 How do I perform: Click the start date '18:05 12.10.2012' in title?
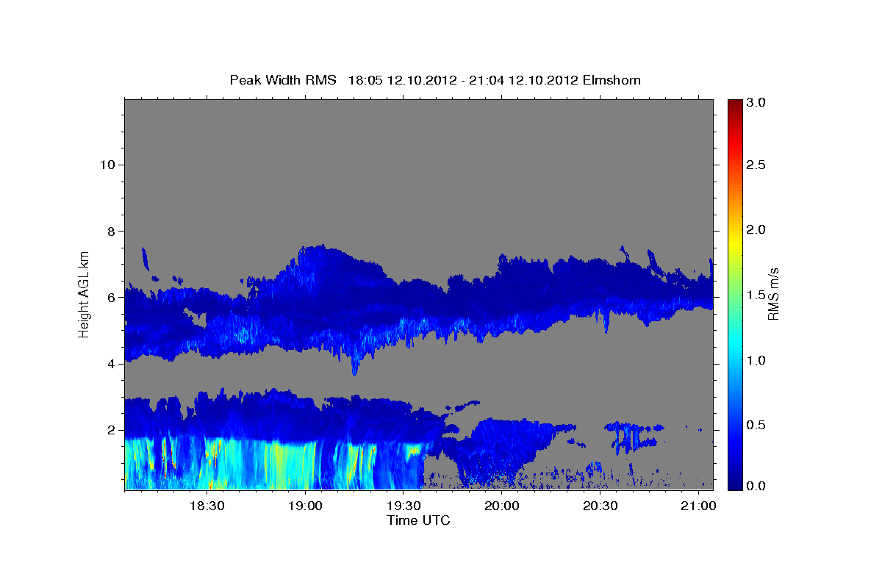coord(403,79)
